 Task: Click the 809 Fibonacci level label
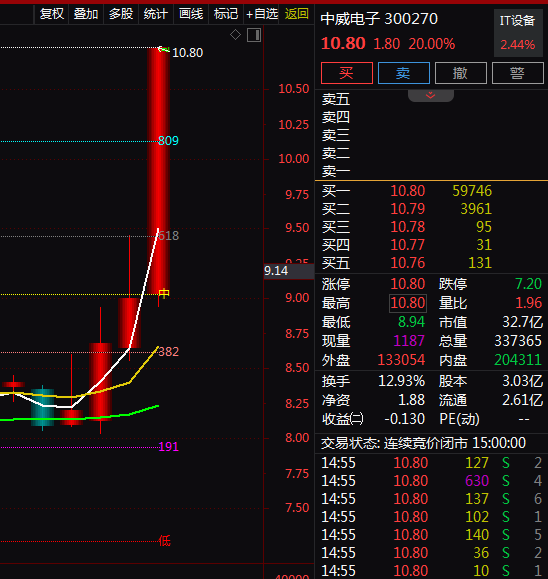pos(168,141)
